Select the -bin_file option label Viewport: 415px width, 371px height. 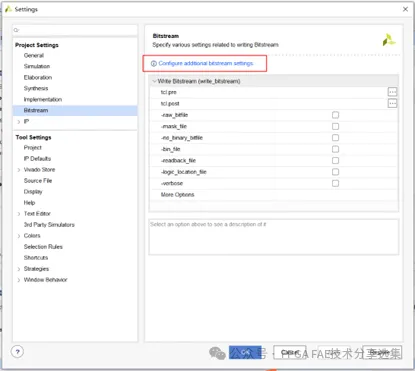(170, 149)
